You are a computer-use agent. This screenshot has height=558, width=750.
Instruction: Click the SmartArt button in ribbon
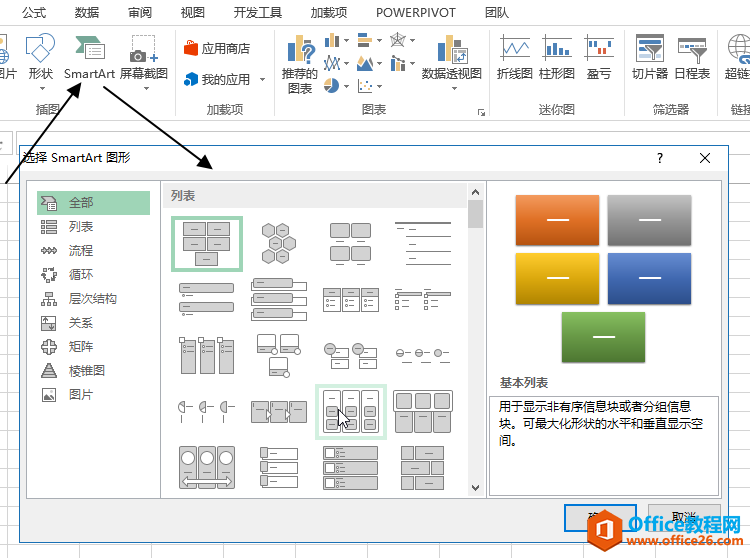[89, 58]
